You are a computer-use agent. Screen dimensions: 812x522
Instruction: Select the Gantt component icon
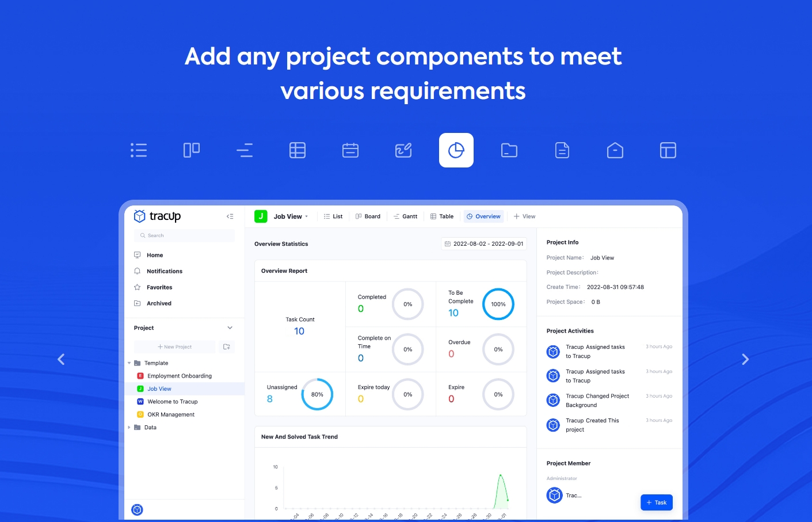tap(245, 150)
